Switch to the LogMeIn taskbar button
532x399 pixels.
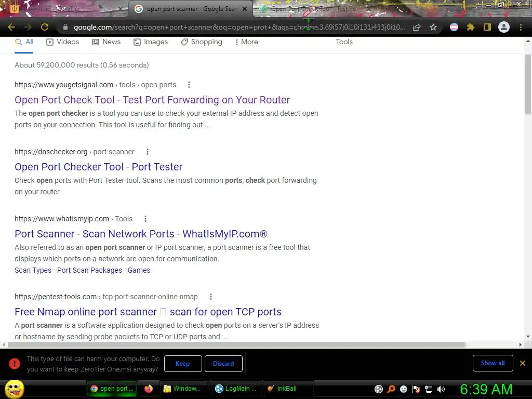coord(236,389)
